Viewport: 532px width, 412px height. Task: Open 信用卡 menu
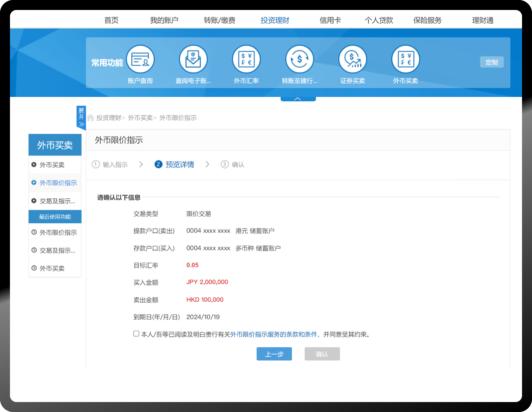click(330, 20)
